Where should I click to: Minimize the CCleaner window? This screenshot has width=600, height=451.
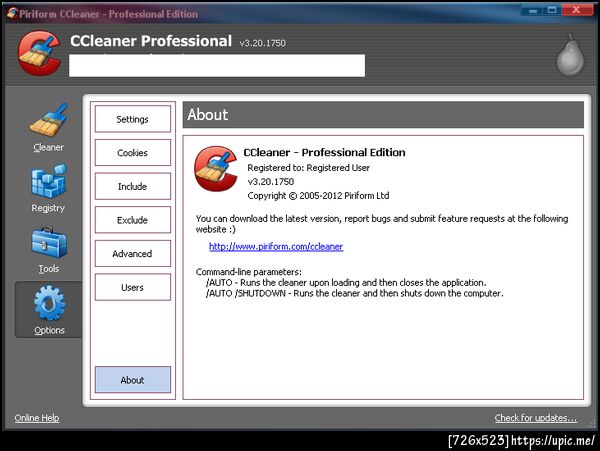coord(532,10)
